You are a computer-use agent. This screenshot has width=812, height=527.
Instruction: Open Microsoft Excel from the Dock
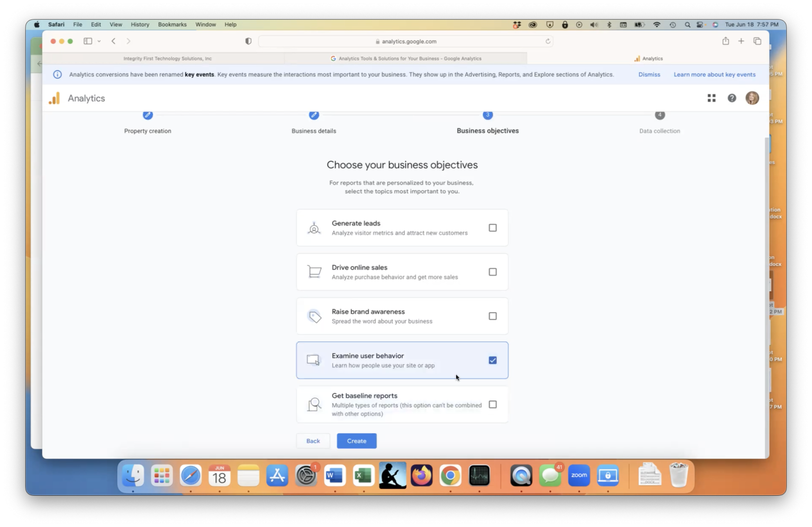[363, 475]
